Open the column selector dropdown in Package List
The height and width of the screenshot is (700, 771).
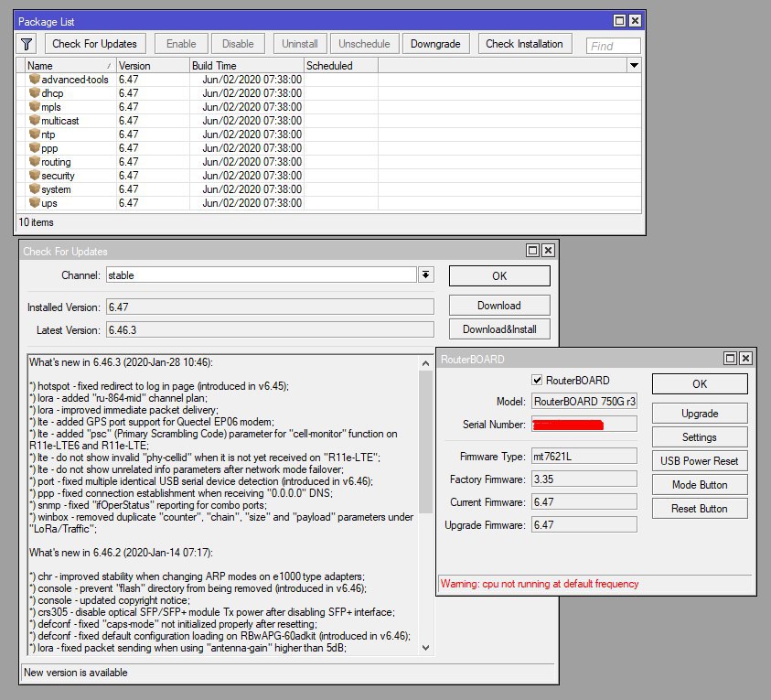tap(635, 66)
